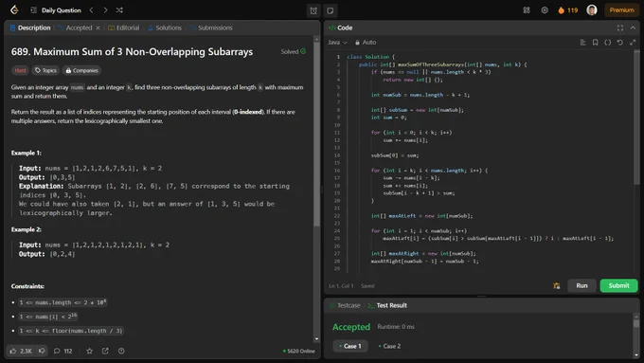Open the layout manager icon

coord(527,10)
